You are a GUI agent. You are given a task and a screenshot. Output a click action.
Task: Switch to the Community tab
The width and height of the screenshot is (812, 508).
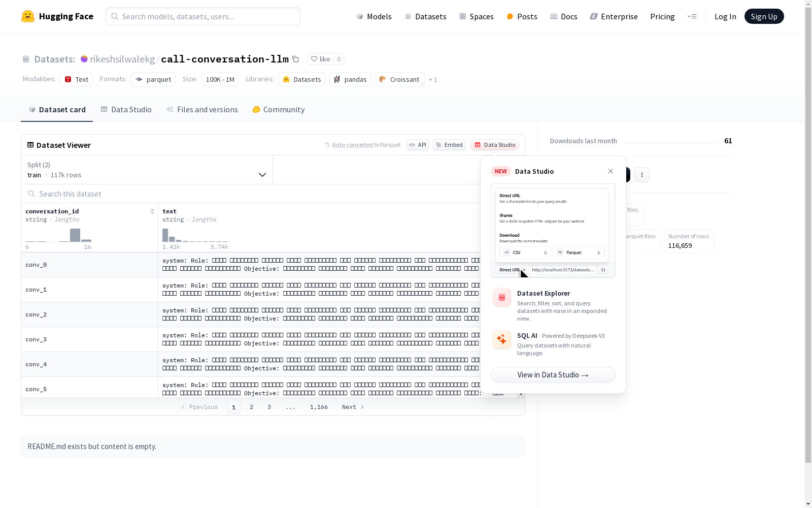click(x=279, y=109)
